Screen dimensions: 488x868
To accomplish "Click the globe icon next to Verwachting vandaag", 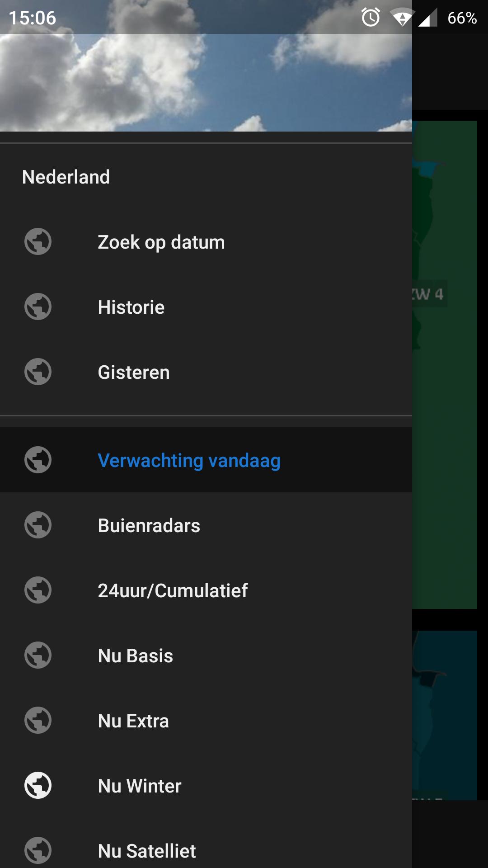I will pyautogui.click(x=38, y=460).
